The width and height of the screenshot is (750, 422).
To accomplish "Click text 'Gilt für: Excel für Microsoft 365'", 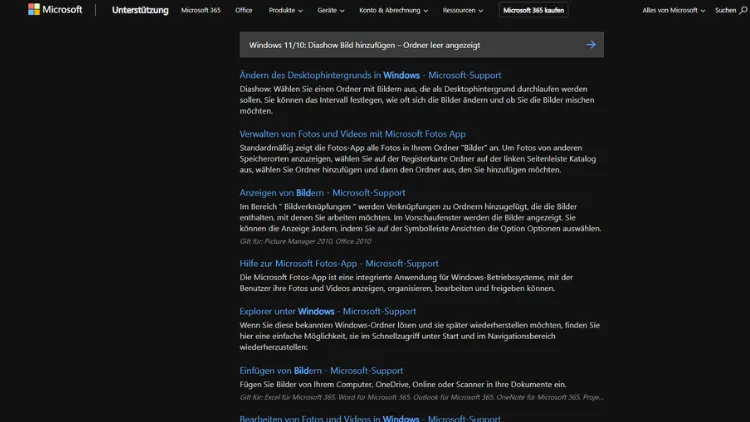I will click(421, 397).
